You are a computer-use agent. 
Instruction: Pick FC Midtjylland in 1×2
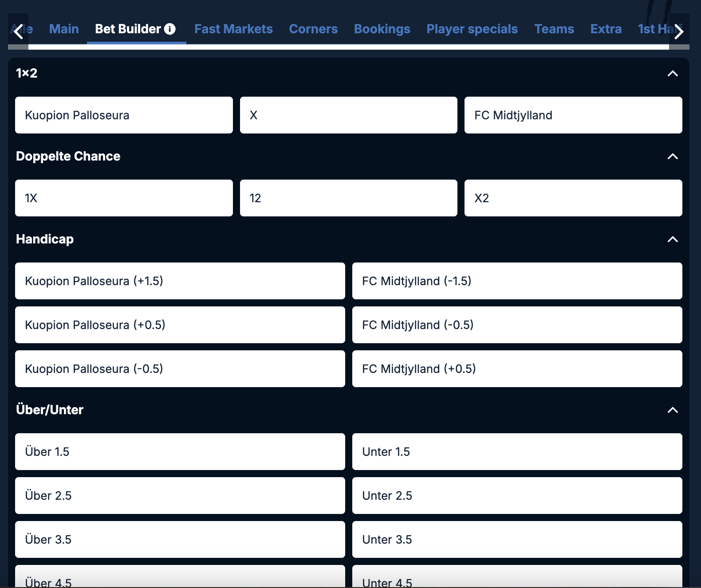(573, 115)
